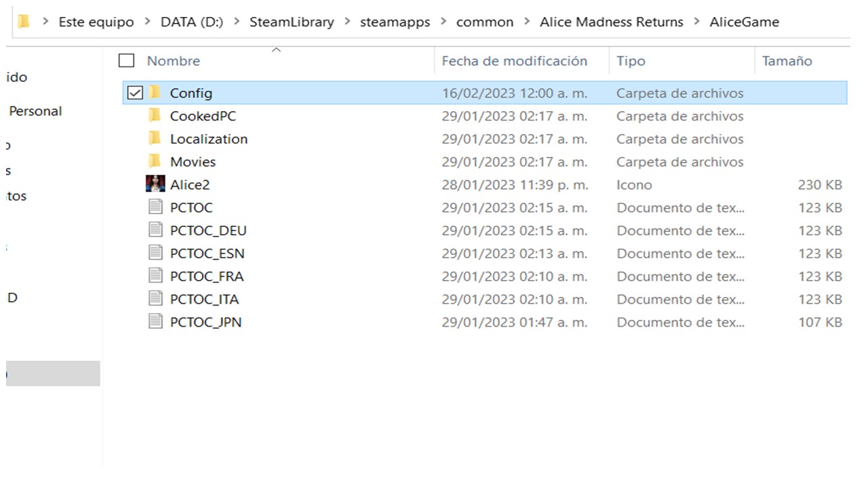Go to Alice Madness Returns breadcrumb
Image resolution: width=868 pixels, height=488 pixels.
pyautogui.click(x=612, y=22)
